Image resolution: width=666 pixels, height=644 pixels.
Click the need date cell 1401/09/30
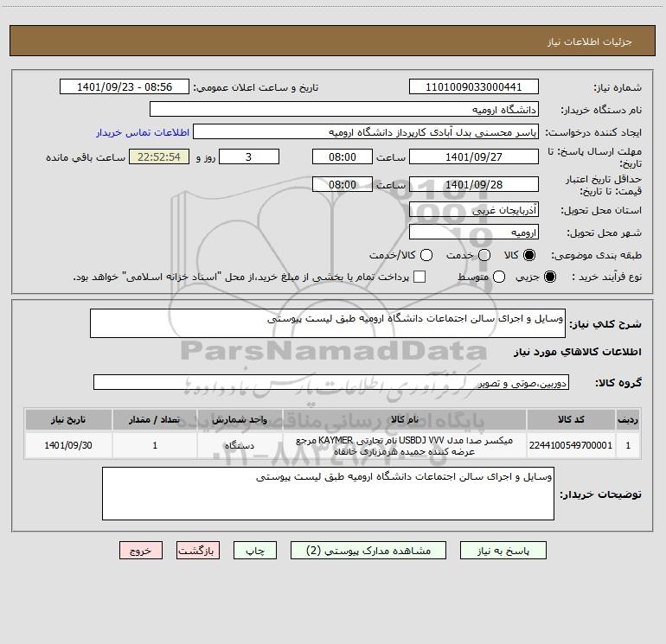pos(68,445)
